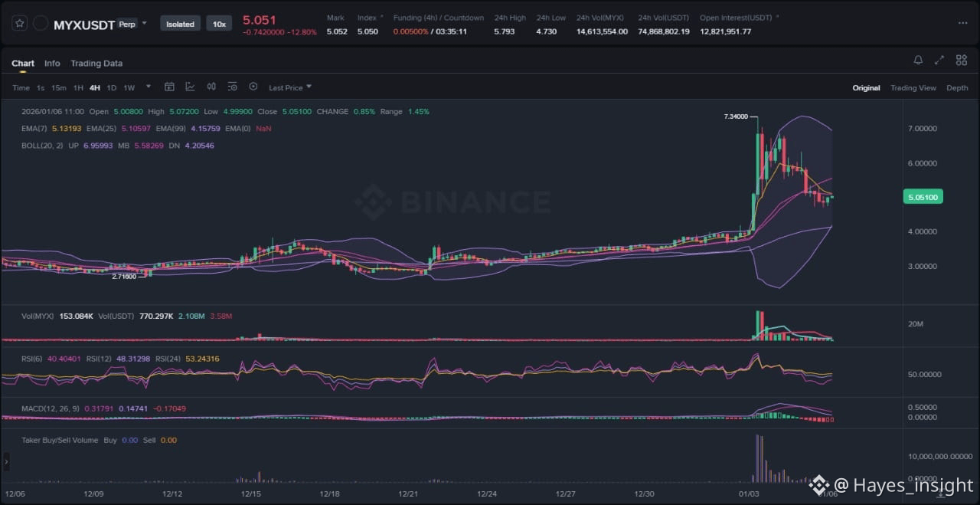
Task: Click the Perp contract label
Action: click(127, 25)
